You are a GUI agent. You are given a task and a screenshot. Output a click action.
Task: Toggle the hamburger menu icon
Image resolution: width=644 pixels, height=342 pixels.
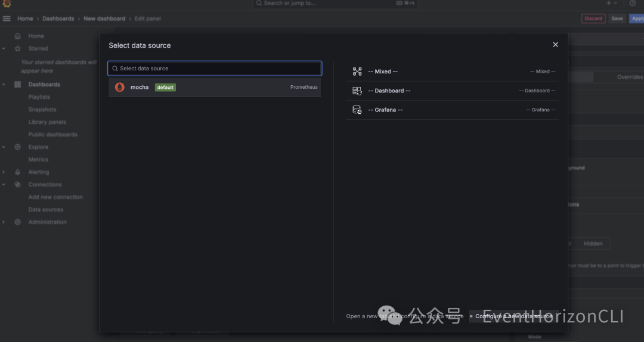(x=7, y=18)
